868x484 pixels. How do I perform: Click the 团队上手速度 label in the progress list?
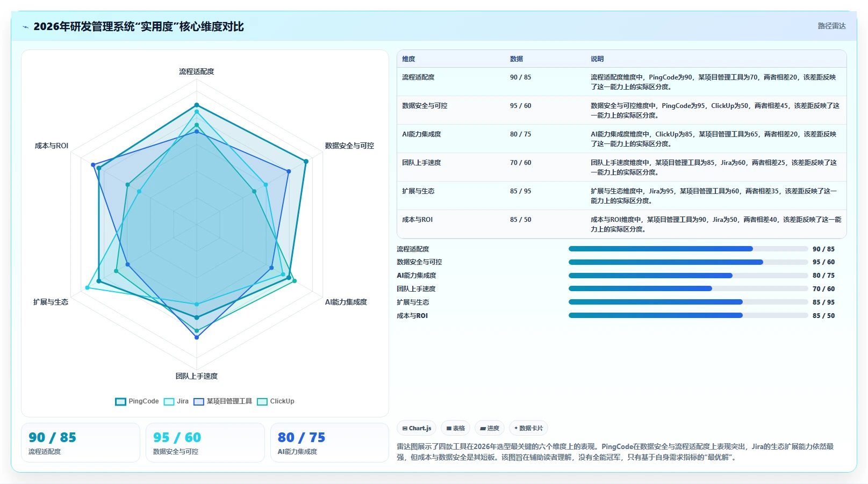pos(416,289)
